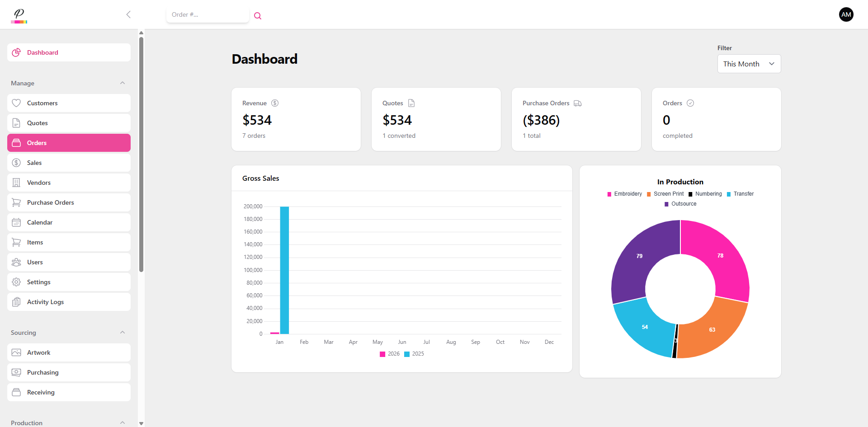Open the AM user avatar menu
This screenshot has height=427, width=868.
(x=846, y=14)
